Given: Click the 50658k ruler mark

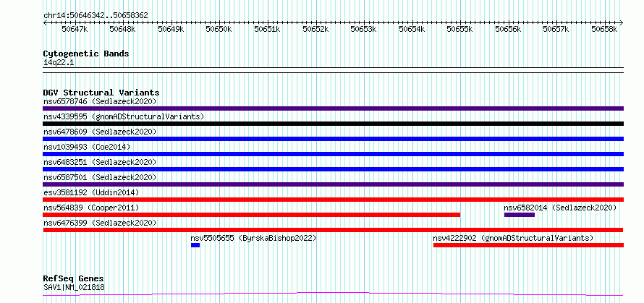Looking at the screenshot, I should coord(605,29).
